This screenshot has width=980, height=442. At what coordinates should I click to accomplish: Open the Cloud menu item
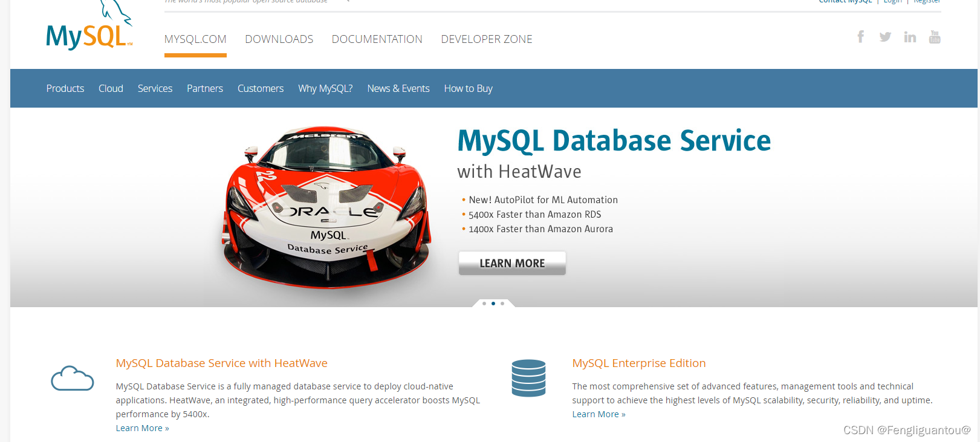pos(111,88)
